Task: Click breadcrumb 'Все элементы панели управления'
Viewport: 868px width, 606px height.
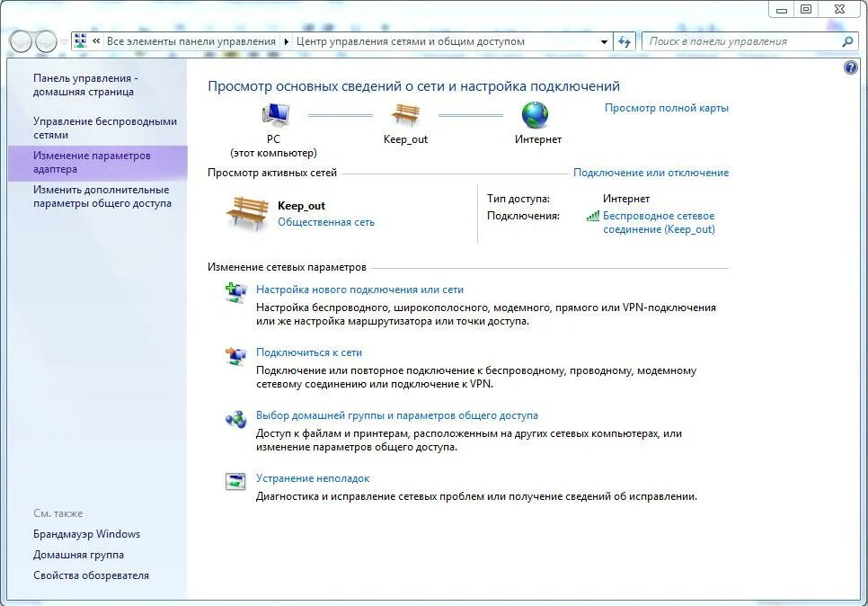Action: point(191,41)
